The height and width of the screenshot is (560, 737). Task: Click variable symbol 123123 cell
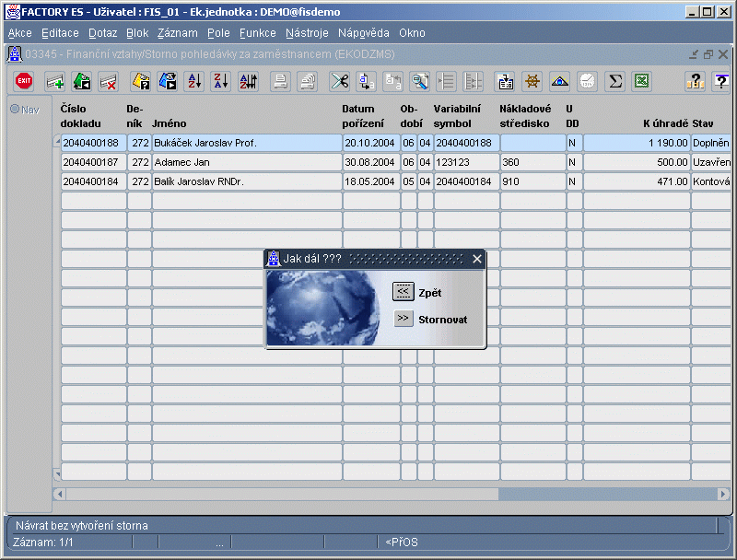(466, 162)
